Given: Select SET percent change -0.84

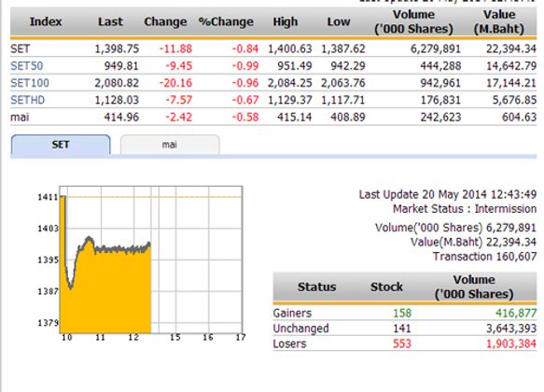Looking at the screenshot, I should [x=245, y=49].
